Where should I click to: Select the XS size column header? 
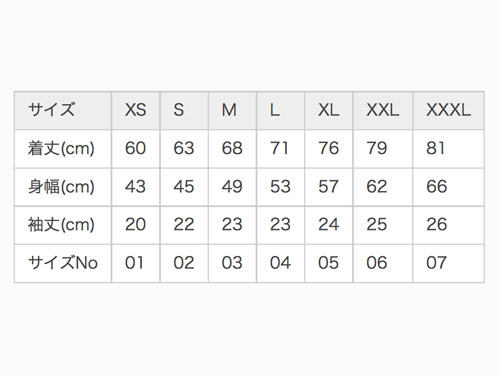coord(136,110)
